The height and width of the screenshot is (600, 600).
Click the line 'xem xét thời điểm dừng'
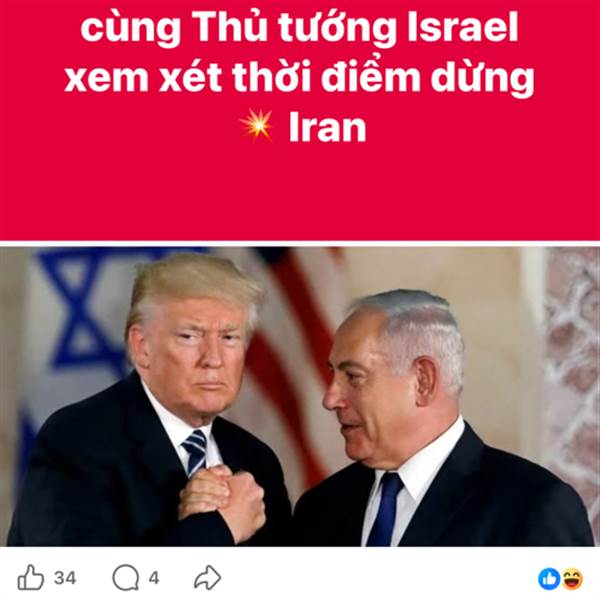tap(299, 77)
